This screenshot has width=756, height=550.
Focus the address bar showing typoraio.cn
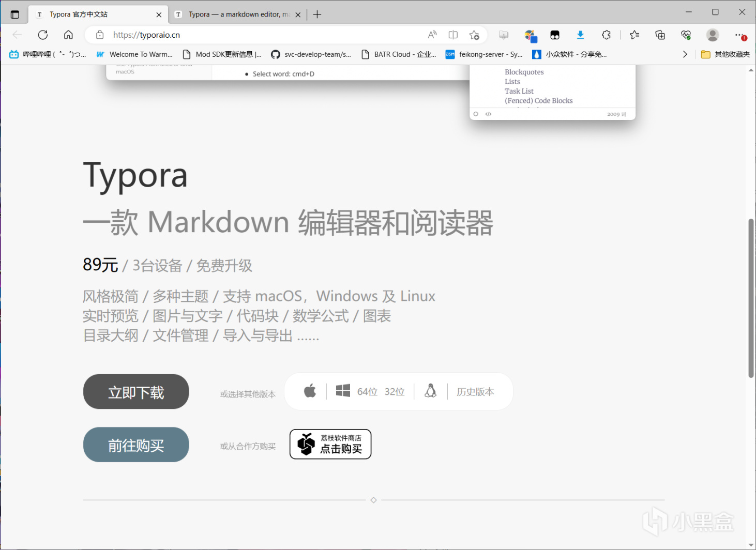tap(264, 35)
